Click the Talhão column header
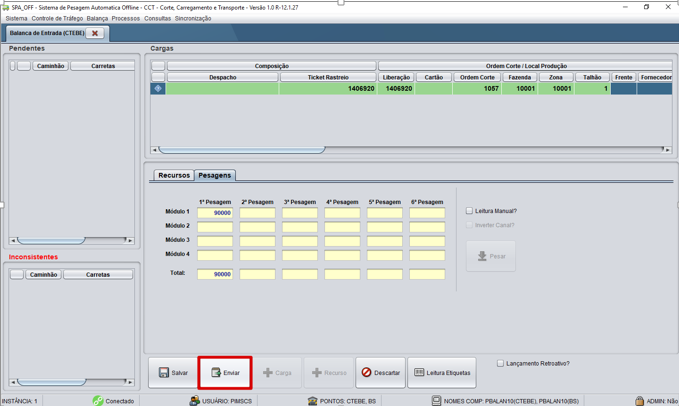 592,77
